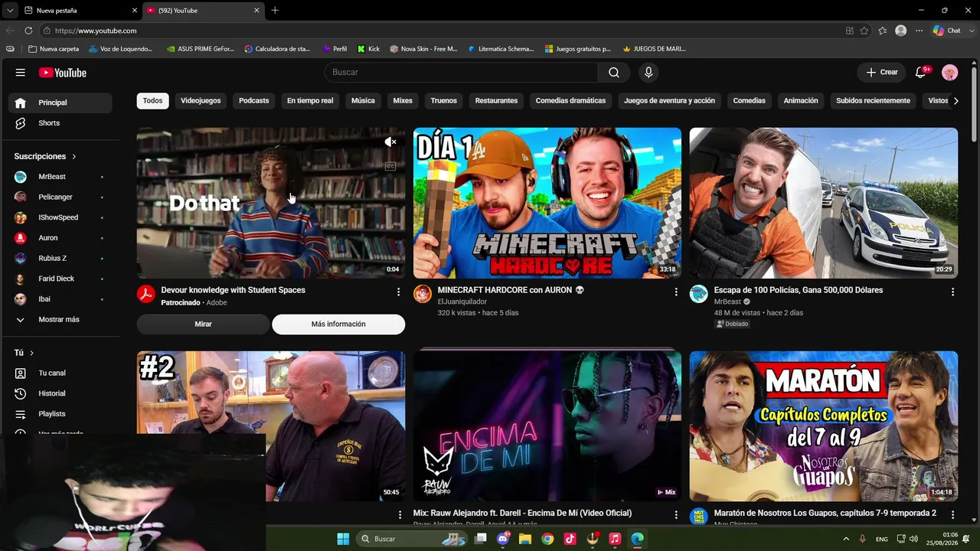Select the Mixes filter chip
The width and height of the screenshot is (980, 551).
tap(403, 101)
